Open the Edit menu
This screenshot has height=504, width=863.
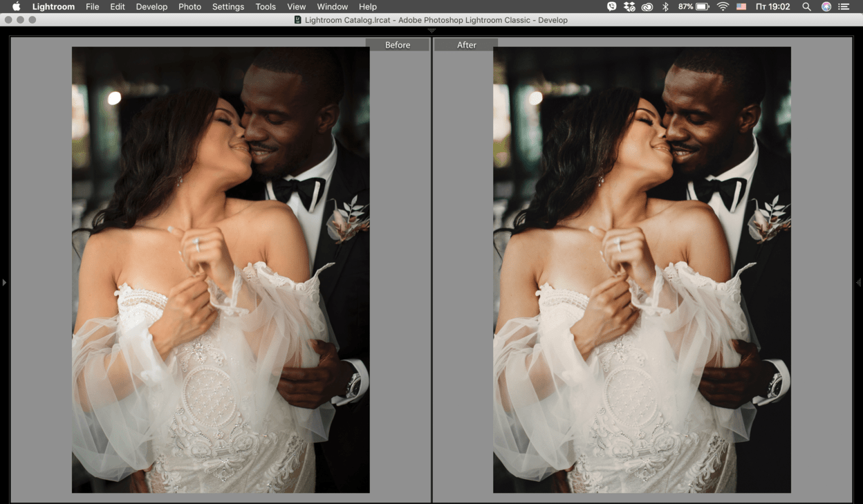(118, 6)
